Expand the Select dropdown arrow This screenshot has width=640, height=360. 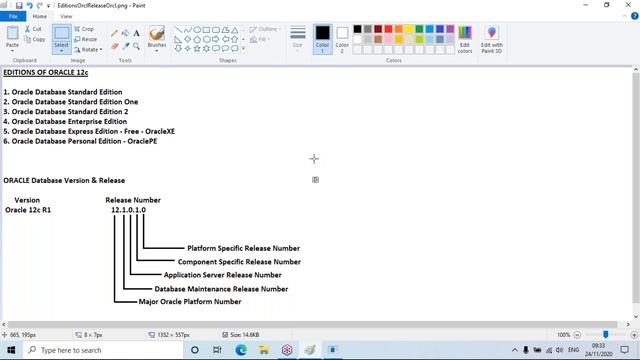pos(62,51)
